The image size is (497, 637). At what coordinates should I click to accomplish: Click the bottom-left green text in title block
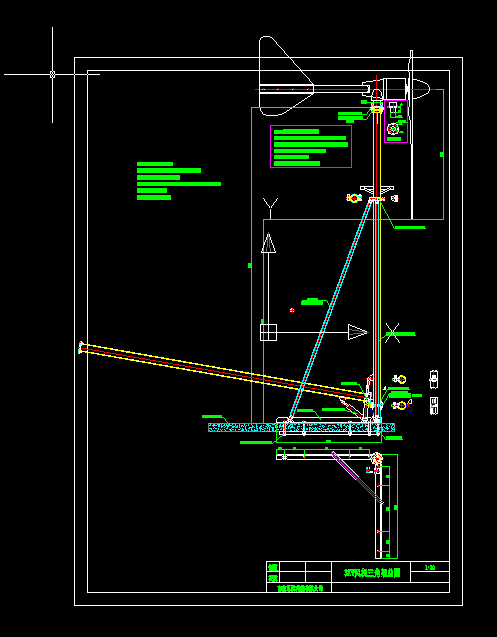point(300,588)
